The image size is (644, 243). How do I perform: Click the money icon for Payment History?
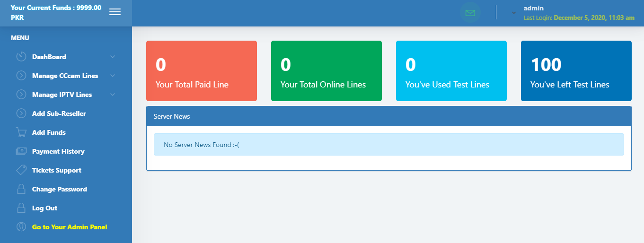(21, 151)
